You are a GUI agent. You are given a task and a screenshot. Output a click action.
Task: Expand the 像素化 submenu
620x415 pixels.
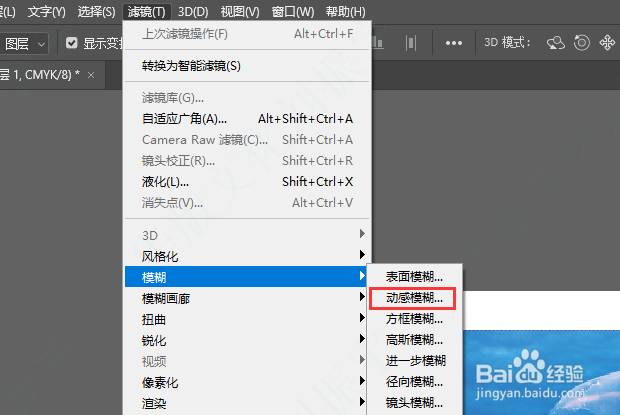tap(246, 382)
